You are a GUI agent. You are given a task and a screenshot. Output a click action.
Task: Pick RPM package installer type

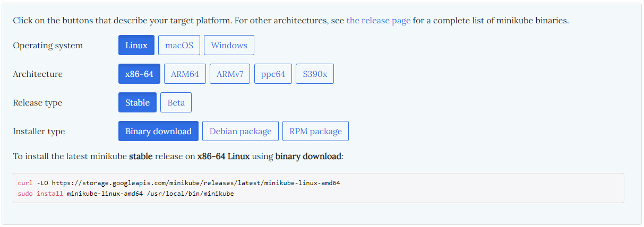315,131
